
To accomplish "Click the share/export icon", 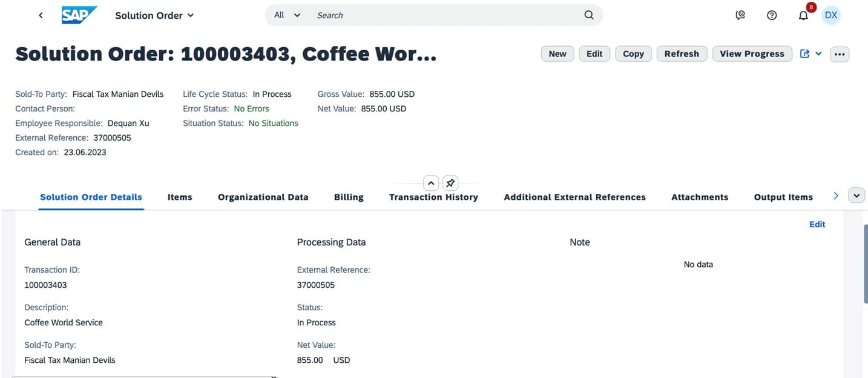I will (x=804, y=54).
